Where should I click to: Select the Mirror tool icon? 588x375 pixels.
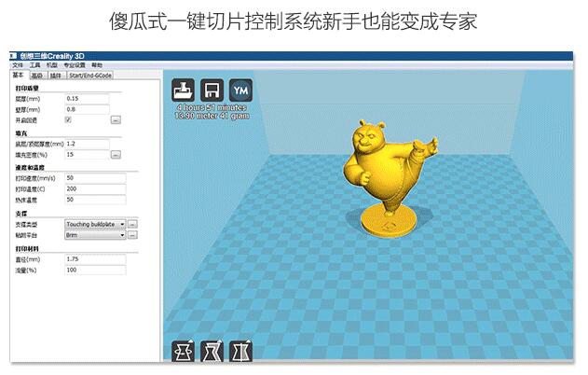[240, 352]
